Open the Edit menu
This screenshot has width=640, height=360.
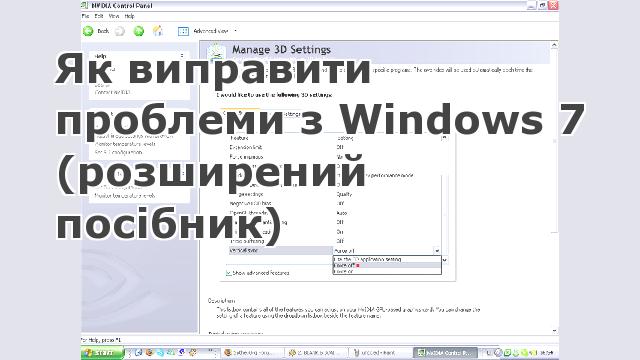[x=99, y=16]
